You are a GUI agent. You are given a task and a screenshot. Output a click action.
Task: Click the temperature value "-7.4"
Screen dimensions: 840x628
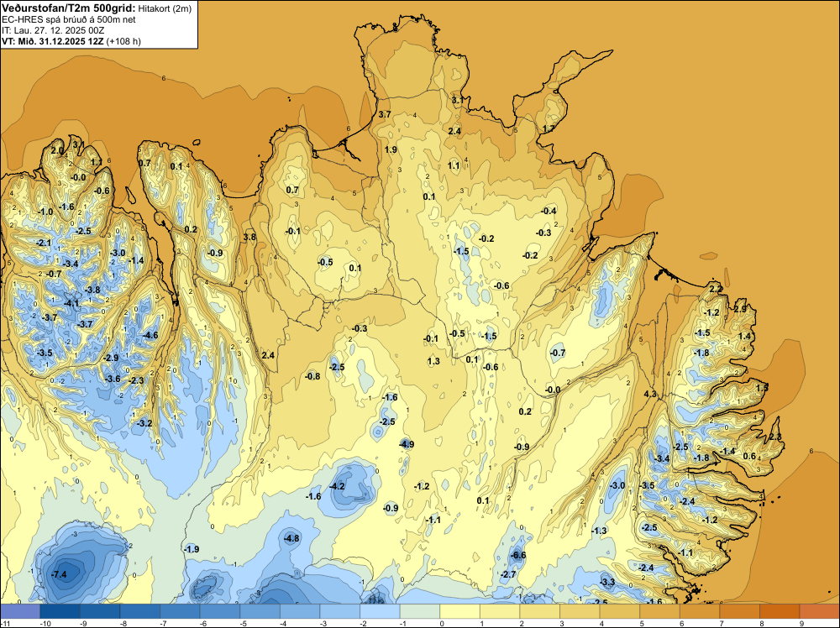[59, 574]
